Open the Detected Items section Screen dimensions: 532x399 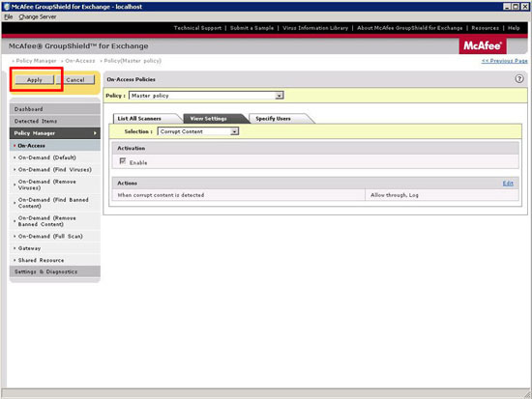click(x=55, y=121)
